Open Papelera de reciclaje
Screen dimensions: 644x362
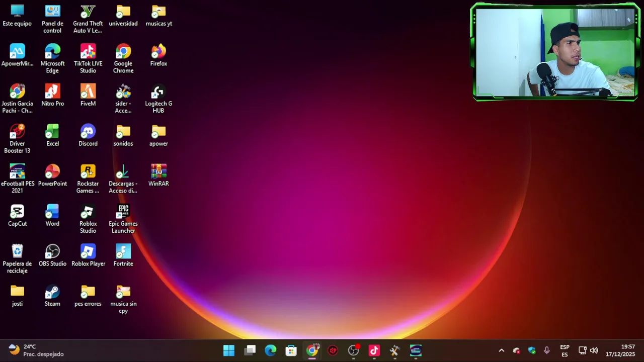[x=17, y=259]
